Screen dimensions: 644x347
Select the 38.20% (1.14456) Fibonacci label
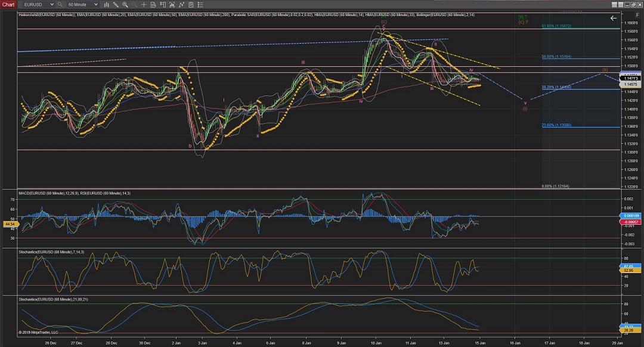556,87
